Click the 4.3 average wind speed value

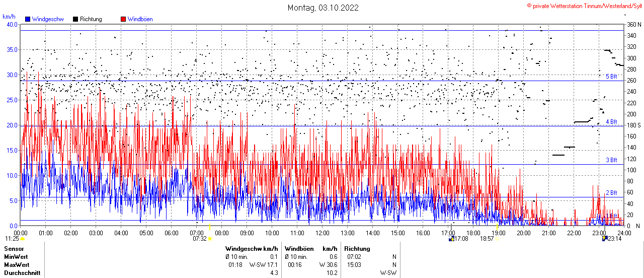(274, 273)
